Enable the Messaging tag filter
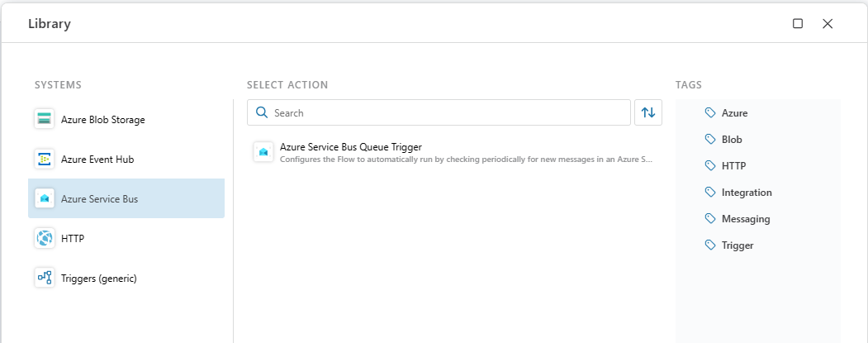This screenshot has width=868, height=343. click(745, 218)
